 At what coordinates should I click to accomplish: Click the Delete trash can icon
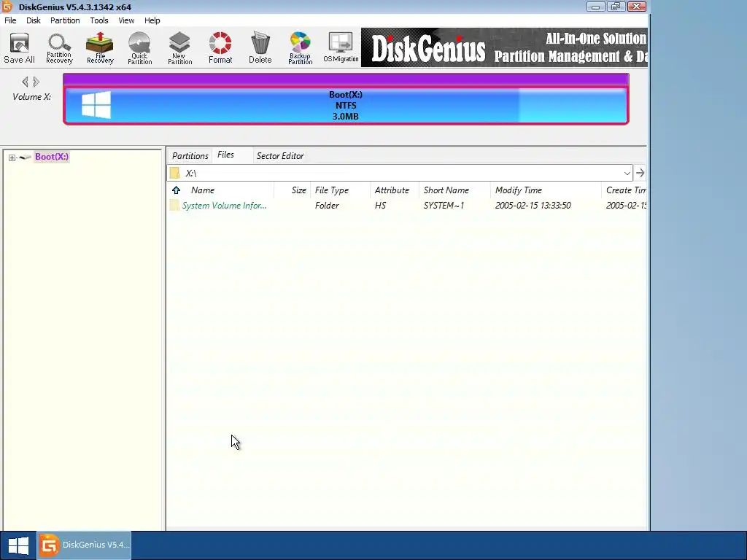[x=260, y=48]
